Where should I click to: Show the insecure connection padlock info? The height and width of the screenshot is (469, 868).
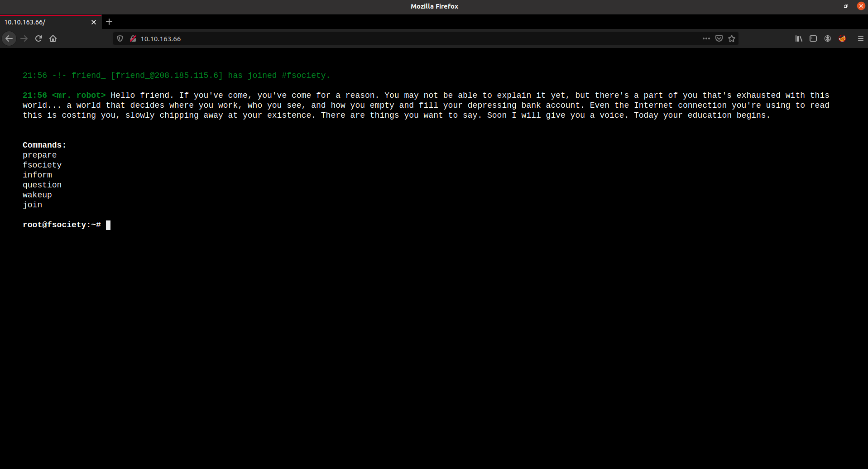[x=133, y=39]
